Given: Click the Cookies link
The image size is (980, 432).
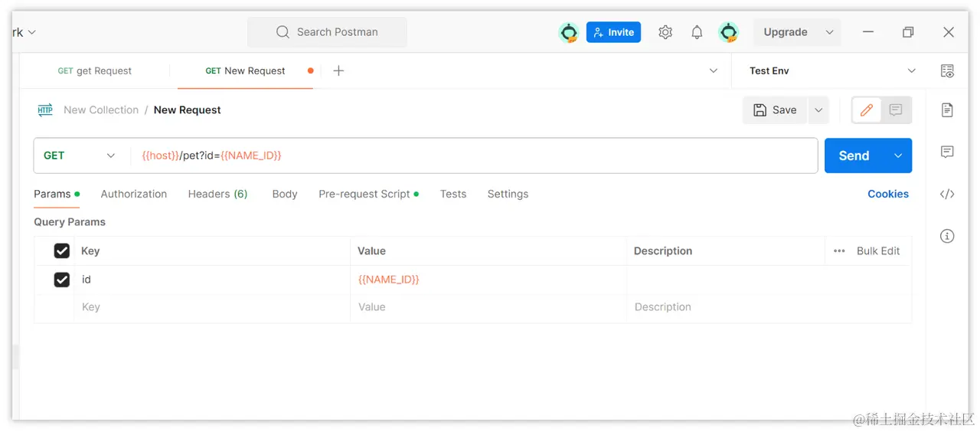Looking at the screenshot, I should 888,194.
